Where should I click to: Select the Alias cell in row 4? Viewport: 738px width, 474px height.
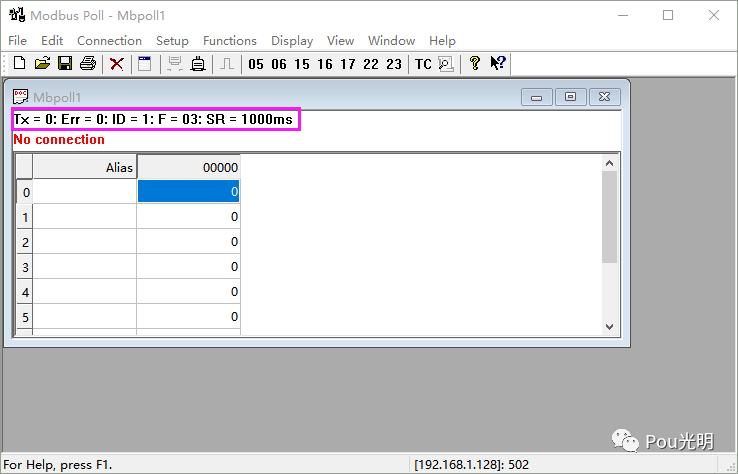tap(85, 291)
